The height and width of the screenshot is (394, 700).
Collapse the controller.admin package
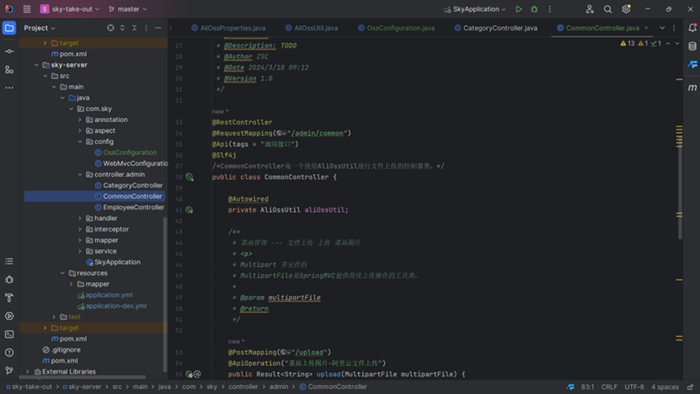(x=80, y=174)
